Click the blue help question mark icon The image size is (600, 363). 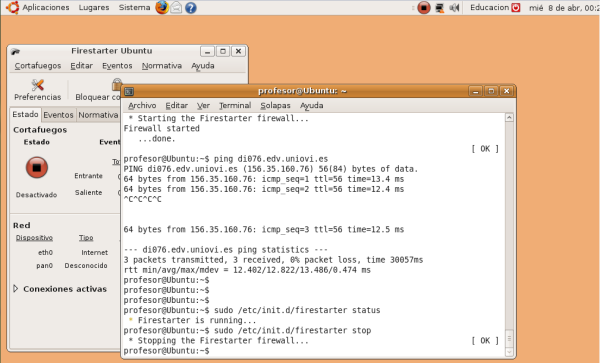pos(191,8)
